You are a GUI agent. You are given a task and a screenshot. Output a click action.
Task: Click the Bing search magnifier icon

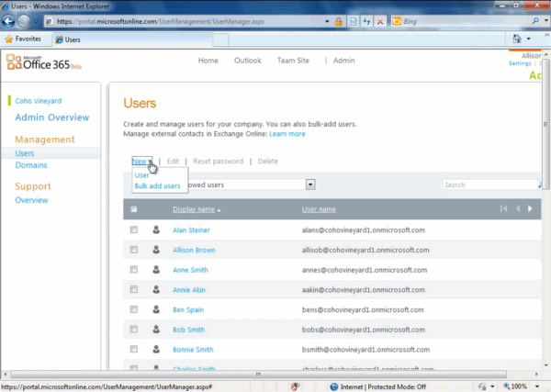click(x=535, y=21)
